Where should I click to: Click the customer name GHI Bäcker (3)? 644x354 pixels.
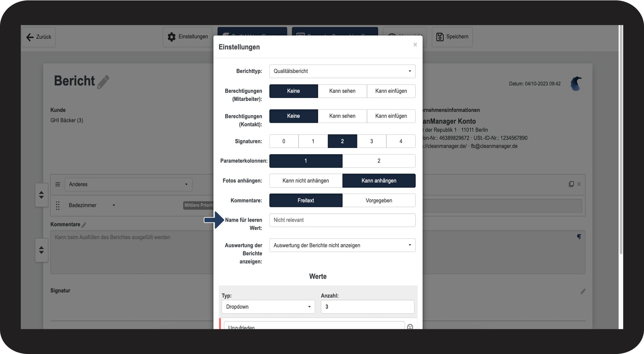tap(67, 120)
